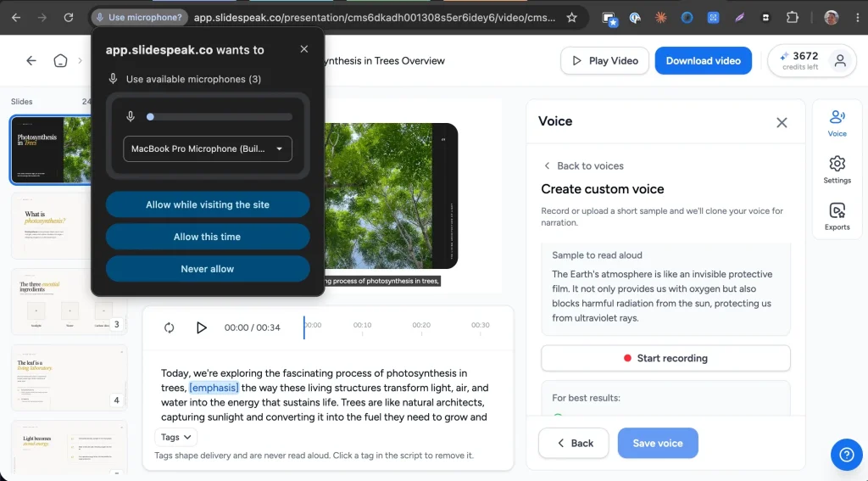Image resolution: width=868 pixels, height=481 pixels.
Task: Click the 00:10 timeline marker
Action: (x=362, y=325)
